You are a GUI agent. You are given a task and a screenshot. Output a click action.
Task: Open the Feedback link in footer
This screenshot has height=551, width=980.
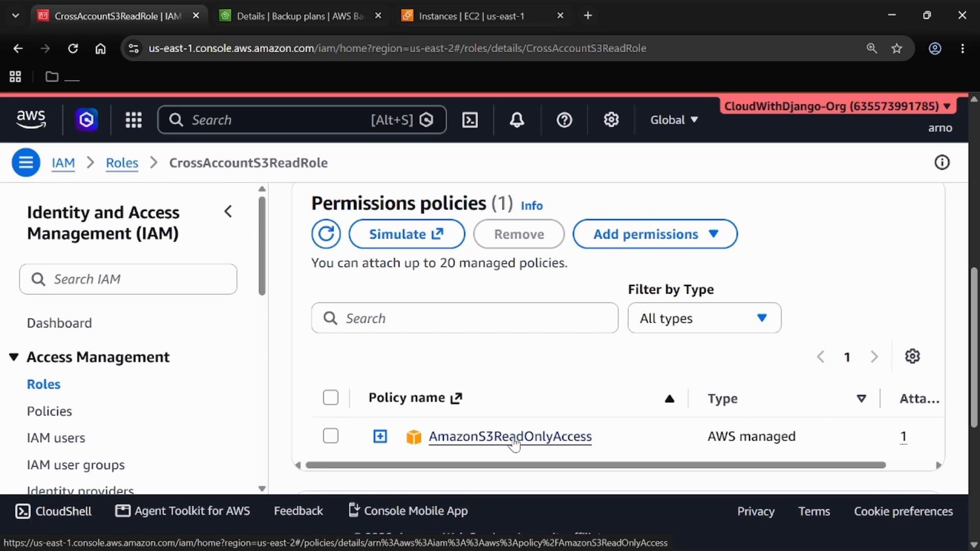(298, 511)
